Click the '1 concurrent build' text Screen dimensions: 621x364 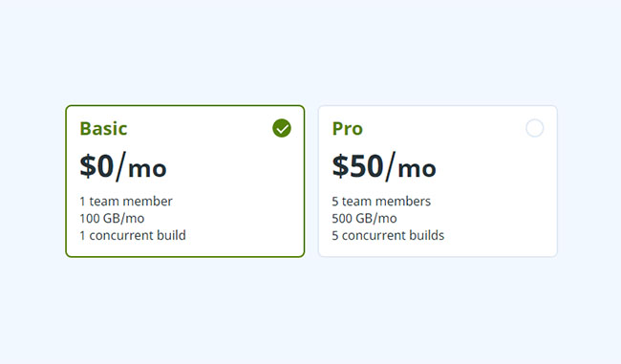[133, 235]
